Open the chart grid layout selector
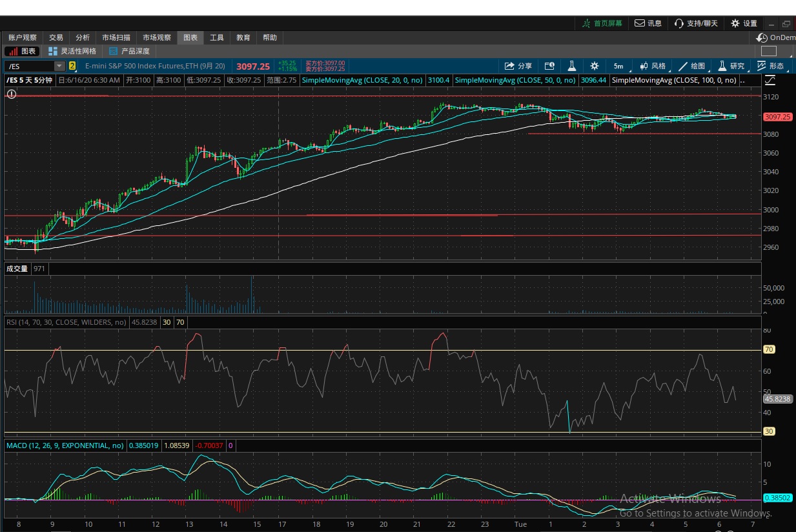 click(x=768, y=51)
